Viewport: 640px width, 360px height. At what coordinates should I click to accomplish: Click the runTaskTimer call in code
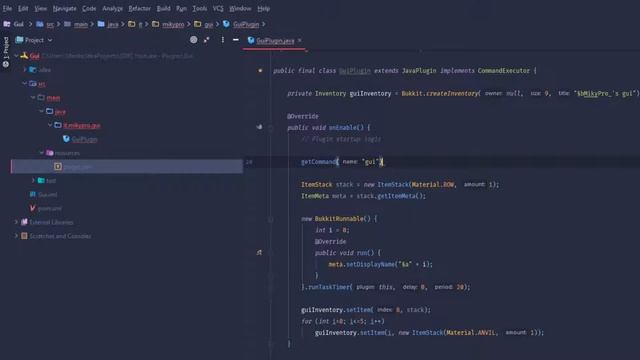click(x=329, y=287)
